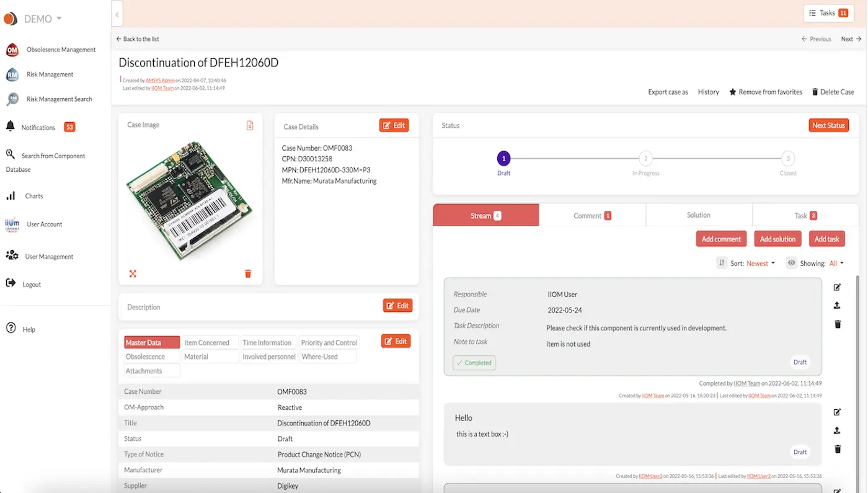Upload attachment to the Hello comment
Image resolution: width=868 pixels, height=493 pixels.
[x=837, y=430]
